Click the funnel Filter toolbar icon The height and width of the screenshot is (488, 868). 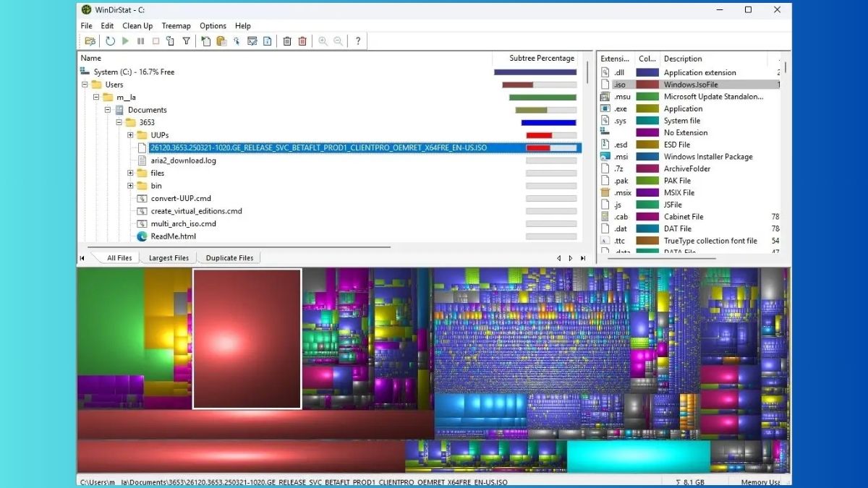(186, 41)
